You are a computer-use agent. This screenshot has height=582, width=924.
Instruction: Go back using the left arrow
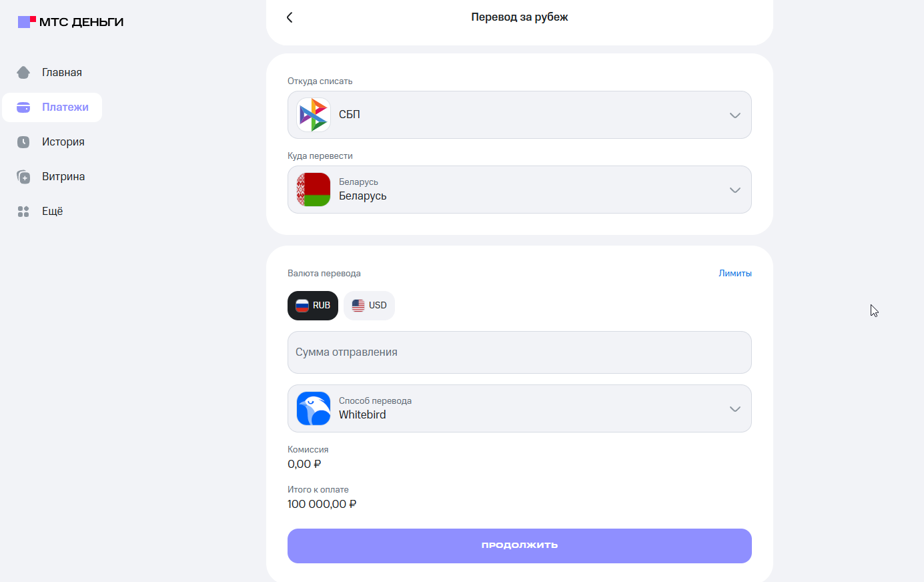[x=290, y=17]
